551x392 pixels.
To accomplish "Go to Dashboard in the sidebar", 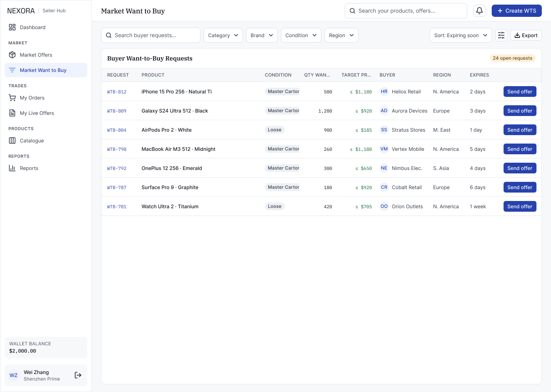I will click(46, 27).
